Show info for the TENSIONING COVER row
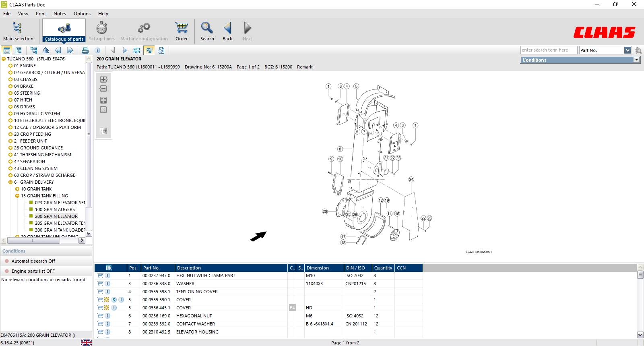 point(107,292)
